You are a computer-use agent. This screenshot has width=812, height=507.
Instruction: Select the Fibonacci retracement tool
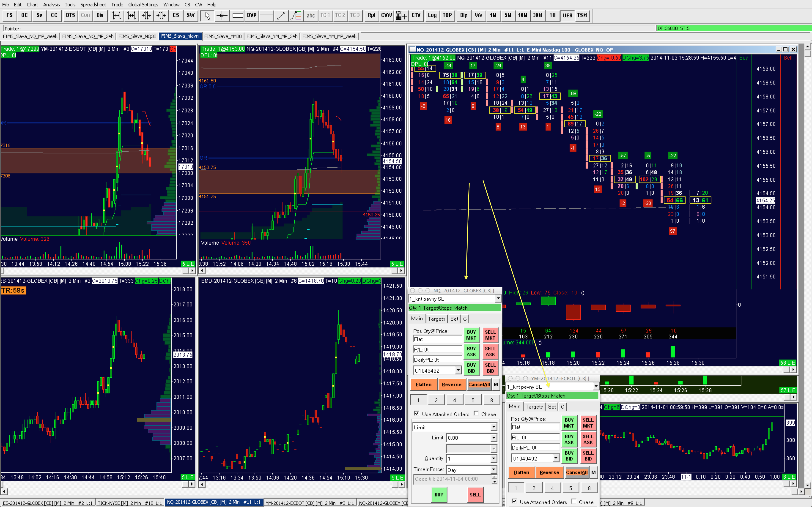click(x=296, y=15)
